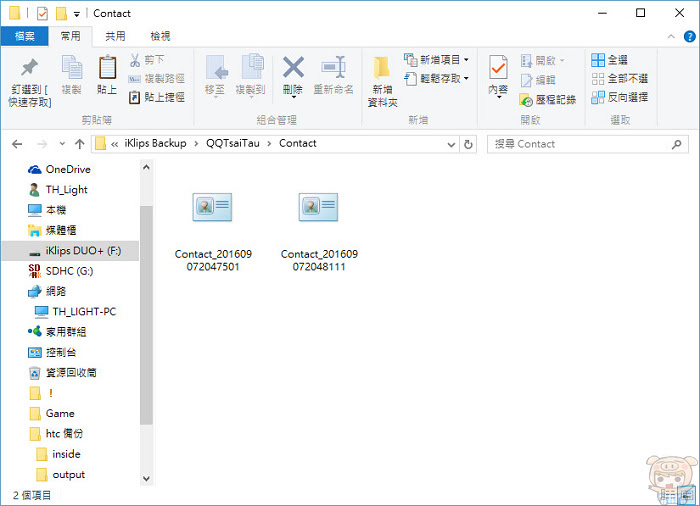This screenshot has width=700, height=506.
Task: Open Control Panel (控制台) in sidebar
Action: pos(52,352)
